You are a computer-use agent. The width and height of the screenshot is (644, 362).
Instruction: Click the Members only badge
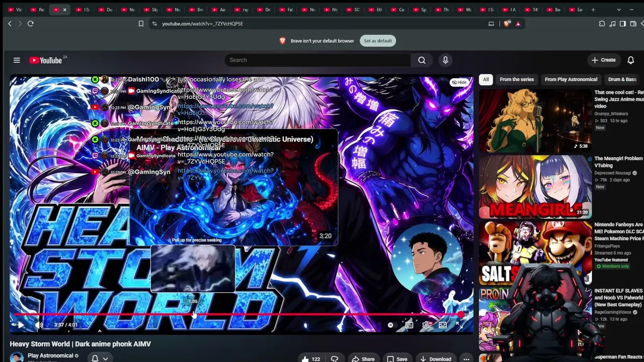click(x=612, y=266)
